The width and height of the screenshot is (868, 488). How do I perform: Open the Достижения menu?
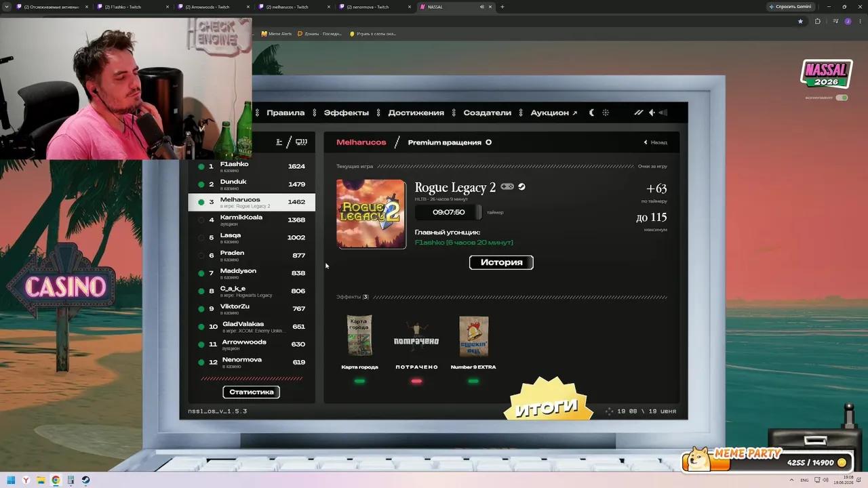click(416, 113)
